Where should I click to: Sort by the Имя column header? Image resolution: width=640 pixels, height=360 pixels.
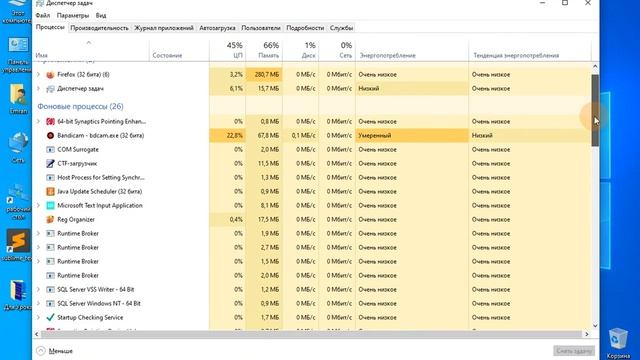[x=91, y=50]
